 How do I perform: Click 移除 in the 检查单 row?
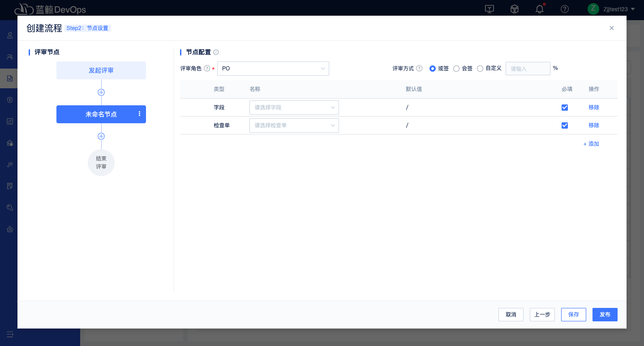[x=594, y=125]
